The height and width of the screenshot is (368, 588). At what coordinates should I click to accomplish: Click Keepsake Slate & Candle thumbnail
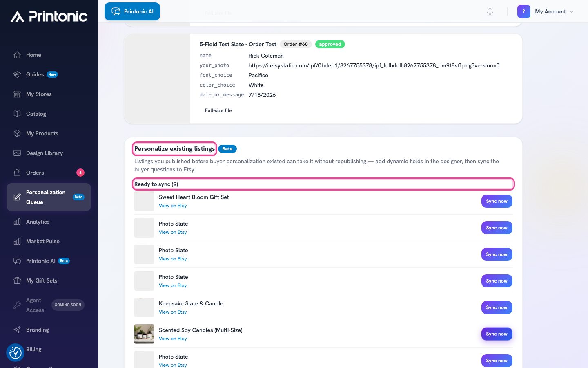tap(144, 307)
